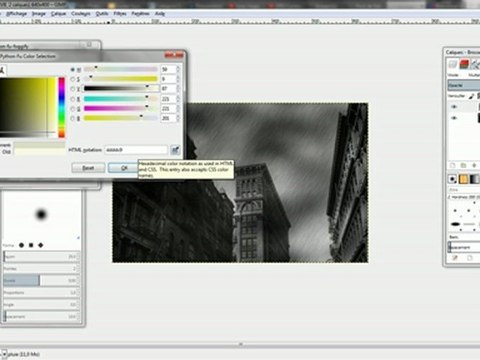Click the brush editor Rayon spinner arrows
Viewport: 480px width, 360px height.
pos(78,257)
